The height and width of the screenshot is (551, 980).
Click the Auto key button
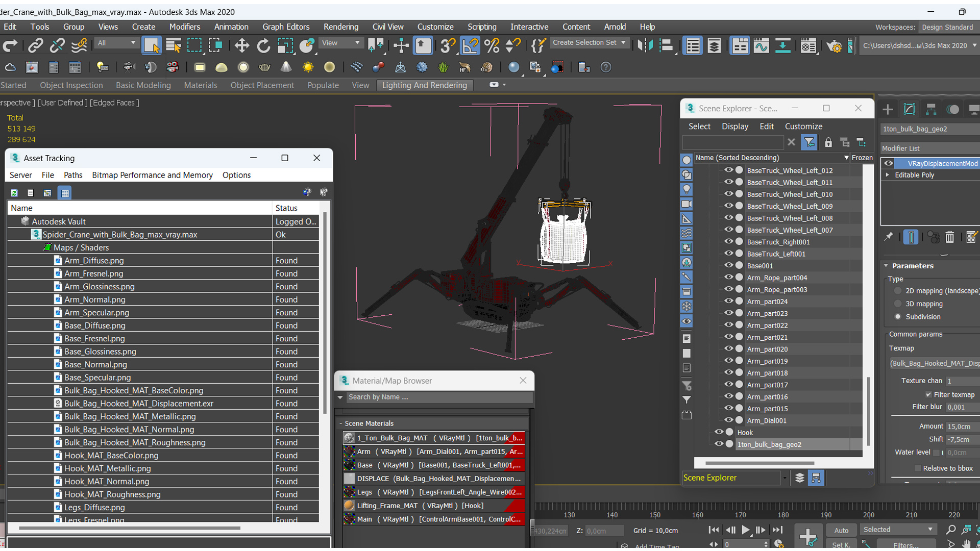pyautogui.click(x=841, y=530)
